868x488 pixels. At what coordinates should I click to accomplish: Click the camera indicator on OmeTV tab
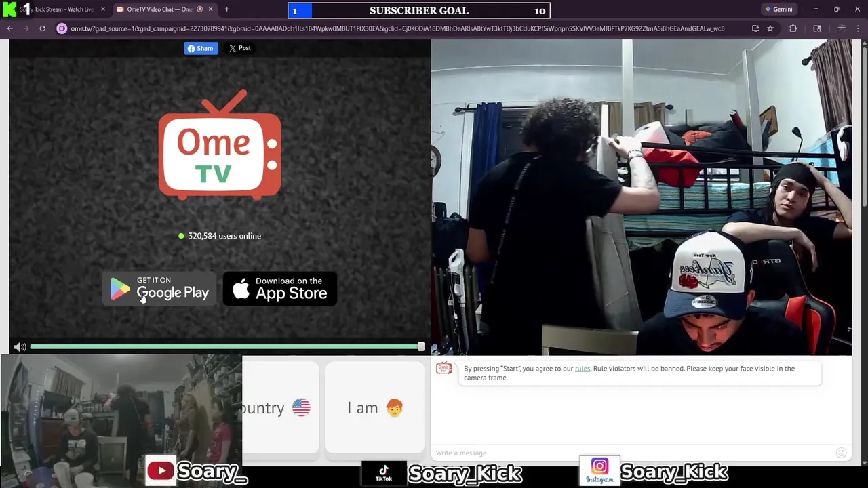199,9
